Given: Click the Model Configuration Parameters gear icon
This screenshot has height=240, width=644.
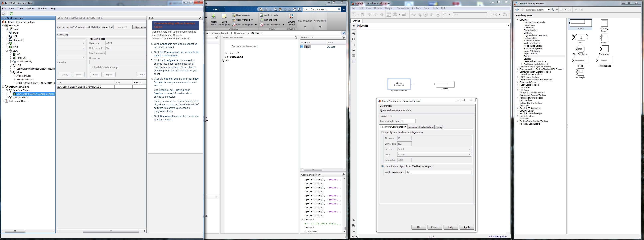Looking at the screenshot, I should click(x=395, y=15).
